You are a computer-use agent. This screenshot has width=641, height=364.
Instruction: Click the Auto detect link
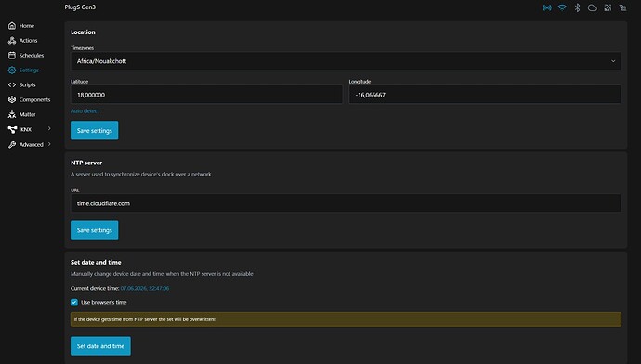click(x=85, y=110)
